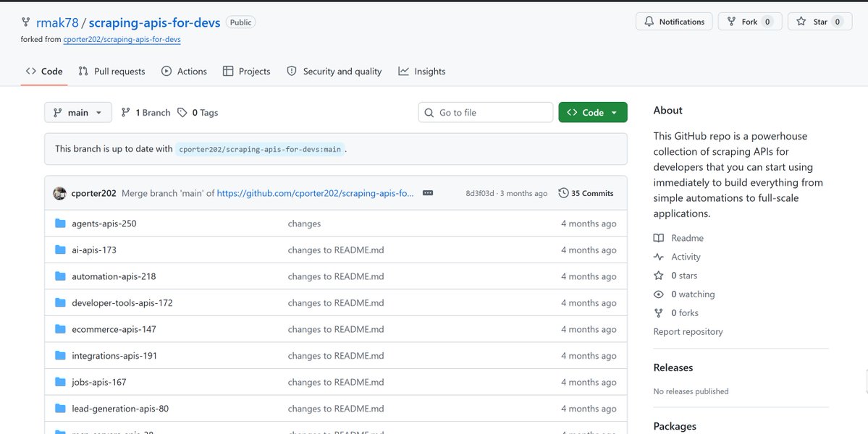Focus the Go to file search field
868x434 pixels.
tap(486, 113)
